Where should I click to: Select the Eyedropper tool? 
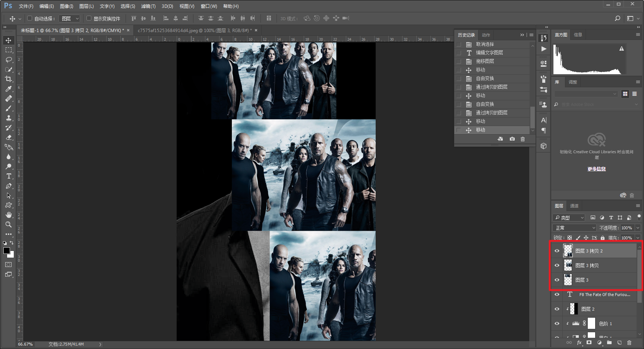(9, 89)
